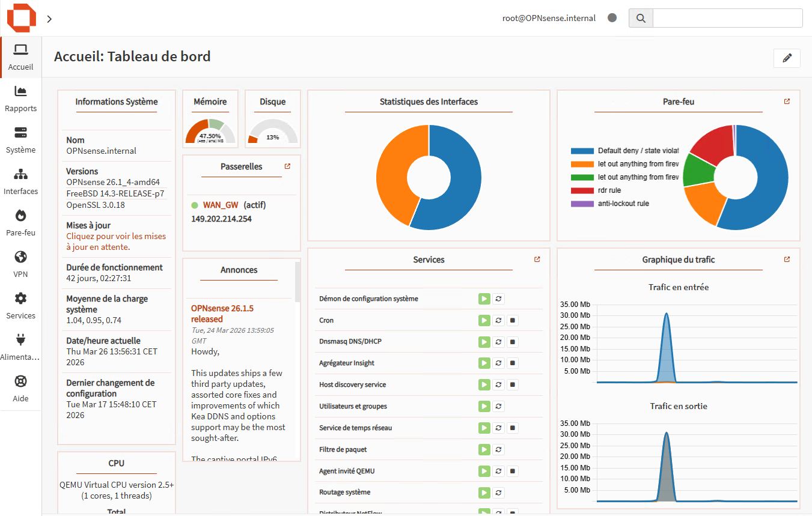Open external link icon in Services widget
The height and width of the screenshot is (516, 812).
pyautogui.click(x=537, y=260)
